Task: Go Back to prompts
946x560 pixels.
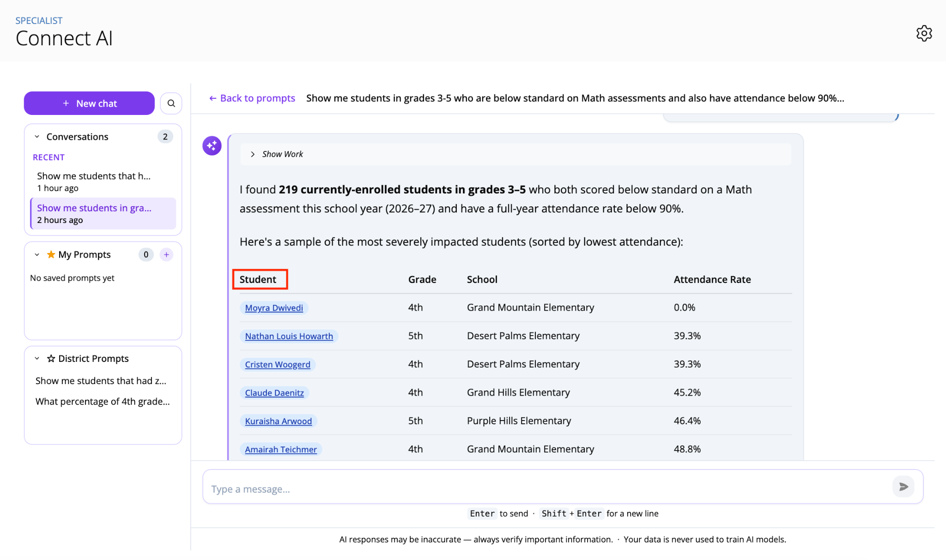Action: [252, 98]
